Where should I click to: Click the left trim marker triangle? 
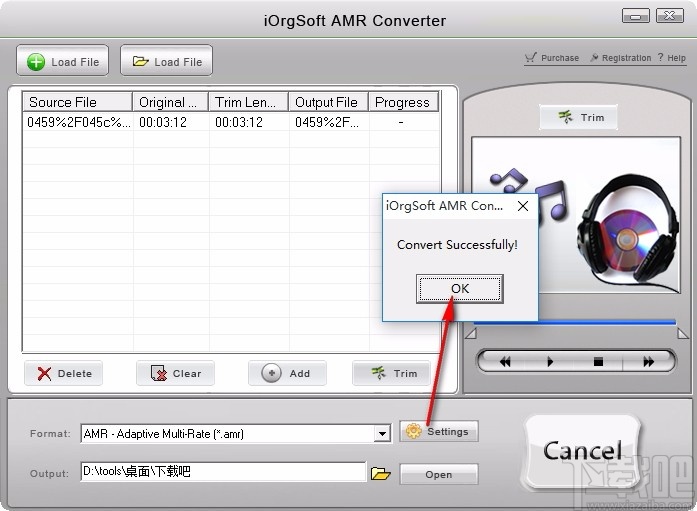(471, 334)
